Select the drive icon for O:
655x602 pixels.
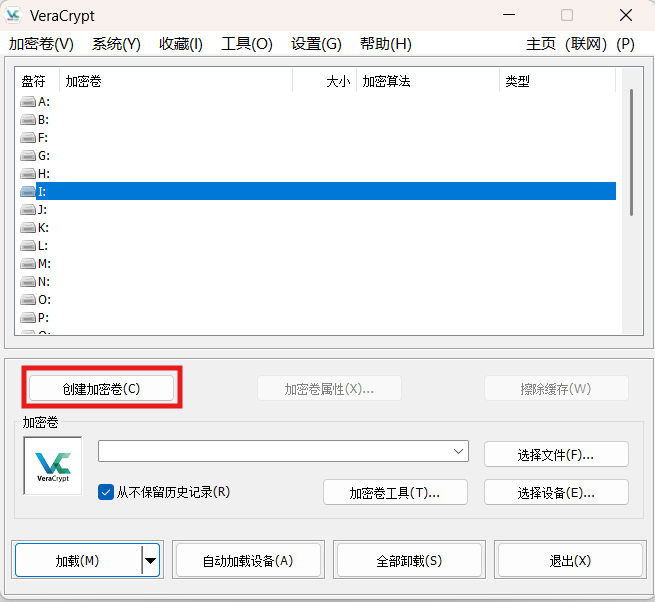pos(28,300)
